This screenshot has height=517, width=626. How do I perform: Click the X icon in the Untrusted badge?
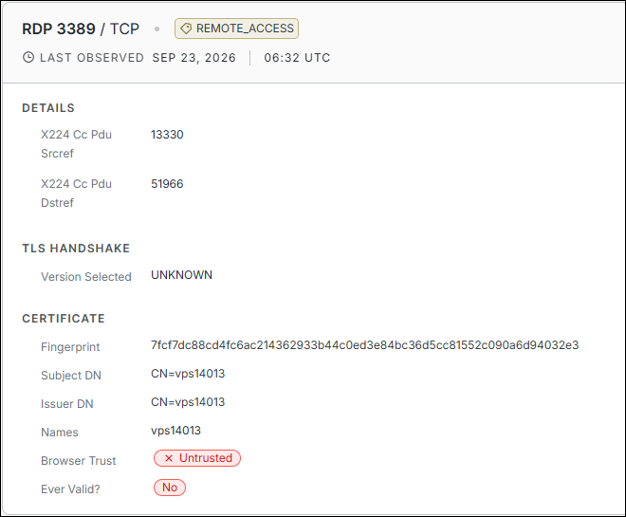pyautogui.click(x=168, y=458)
